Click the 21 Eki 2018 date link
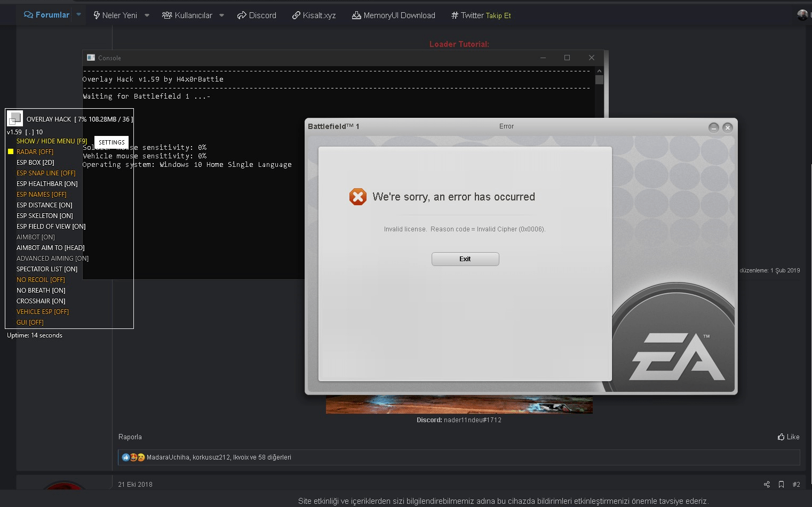This screenshot has height=507, width=812. pyautogui.click(x=135, y=485)
